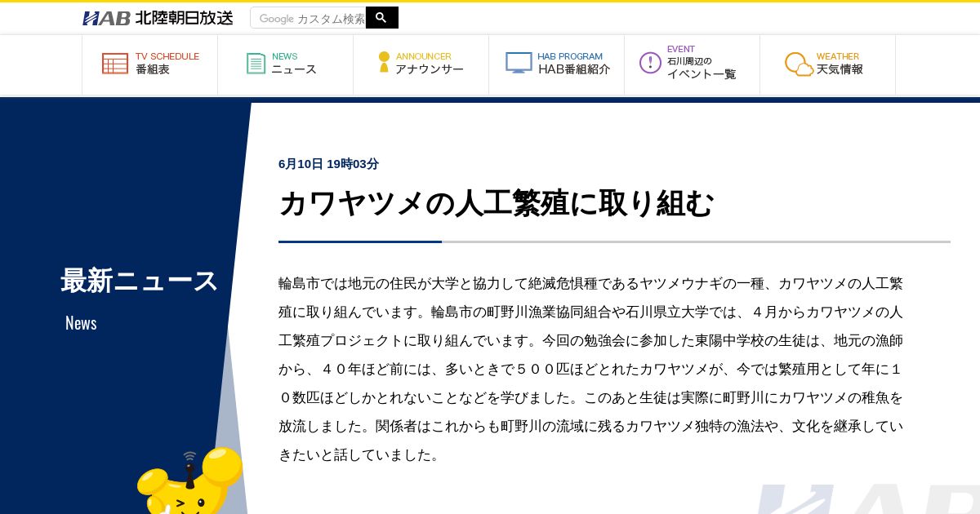Viewport: 980px width, 514px height.
Task: Open the HAB番組紹介 menu item
Action: tap(557, 64)
